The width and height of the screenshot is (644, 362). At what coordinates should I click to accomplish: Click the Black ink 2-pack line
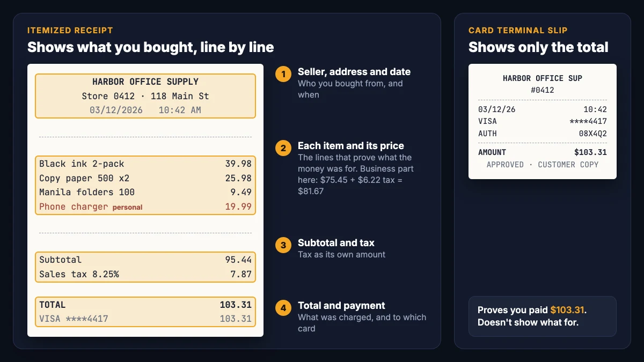[x=145, y=164]
